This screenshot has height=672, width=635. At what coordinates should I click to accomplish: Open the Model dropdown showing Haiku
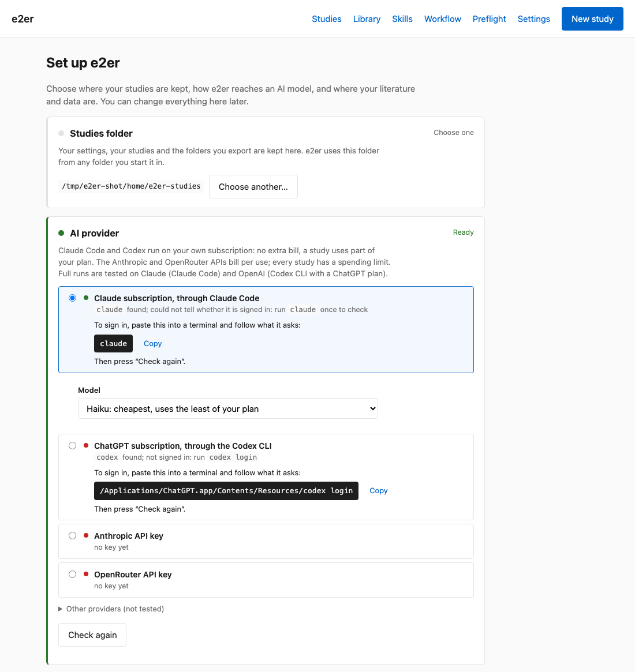point(227,408)
